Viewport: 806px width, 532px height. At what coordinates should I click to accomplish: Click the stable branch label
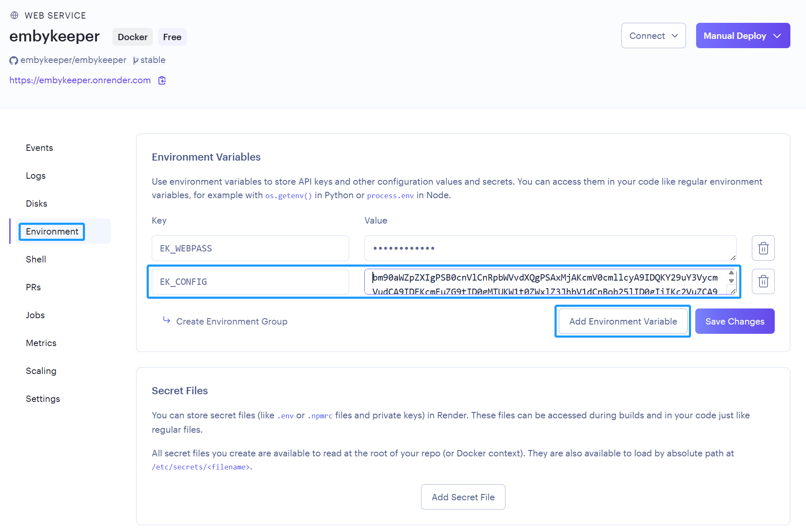(153, 60)
